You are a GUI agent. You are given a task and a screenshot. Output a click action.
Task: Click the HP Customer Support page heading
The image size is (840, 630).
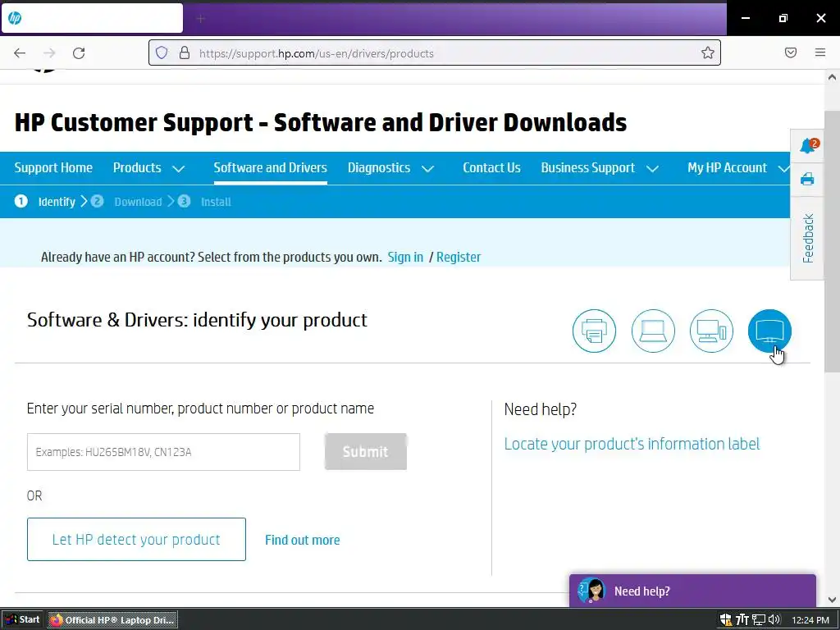coord(321,122)
